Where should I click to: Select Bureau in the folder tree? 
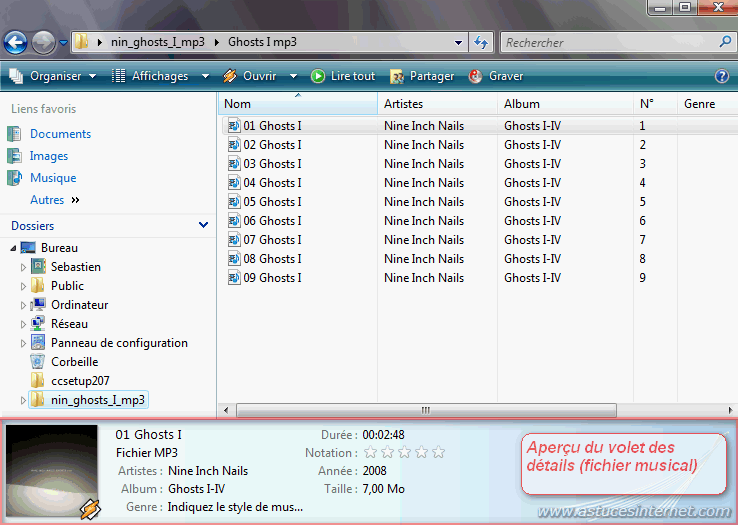click(x=59, y=248)
